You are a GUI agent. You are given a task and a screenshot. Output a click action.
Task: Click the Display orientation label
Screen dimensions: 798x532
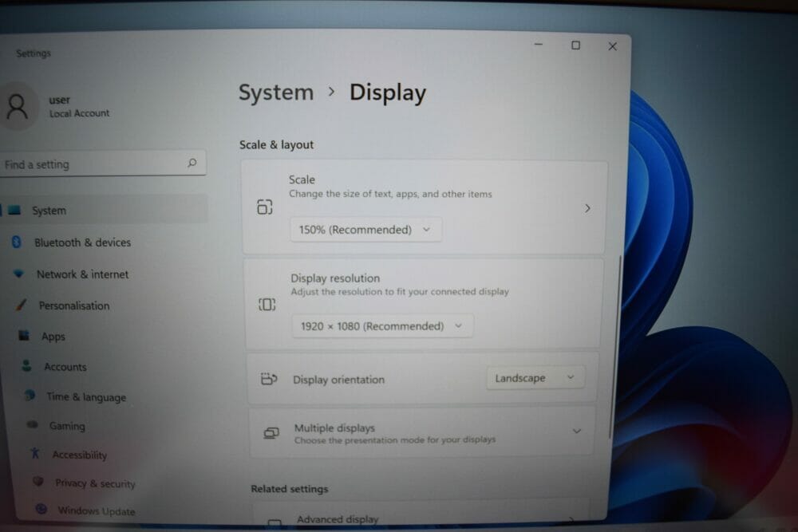[x=339, y=380]
